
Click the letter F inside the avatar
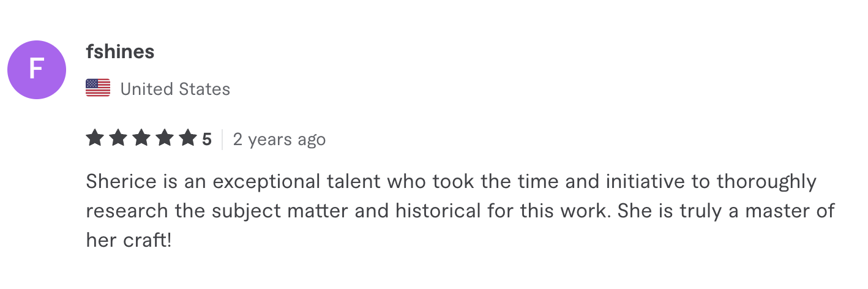(37, 70)
